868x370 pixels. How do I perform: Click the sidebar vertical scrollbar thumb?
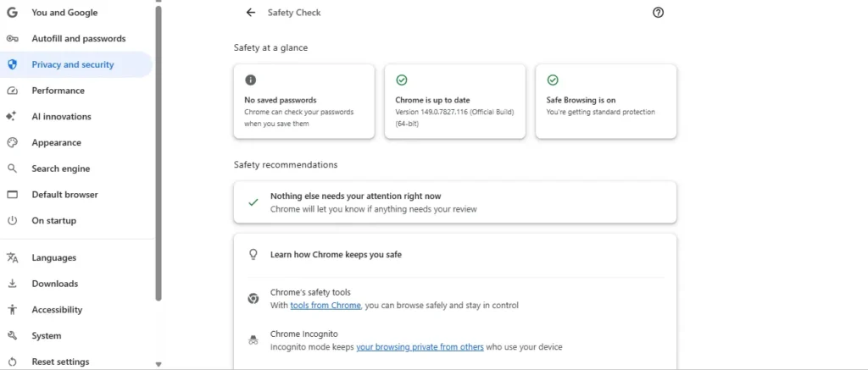tap(159, 152)
